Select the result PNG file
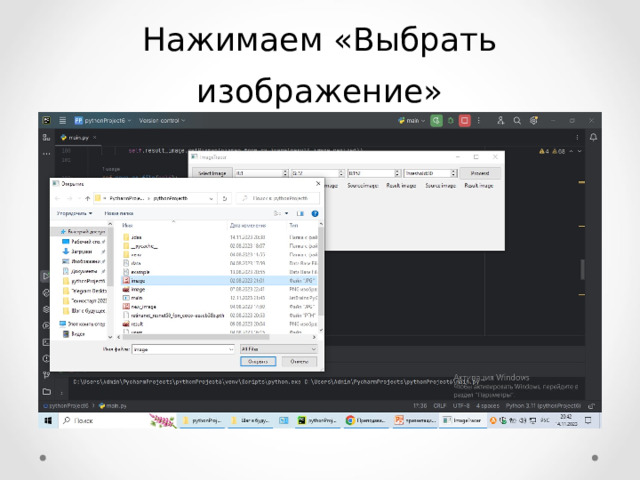 tap(219, 324)
